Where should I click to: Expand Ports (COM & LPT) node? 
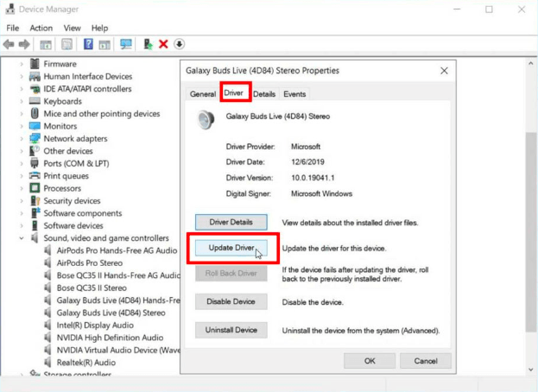tap(22, 163)
